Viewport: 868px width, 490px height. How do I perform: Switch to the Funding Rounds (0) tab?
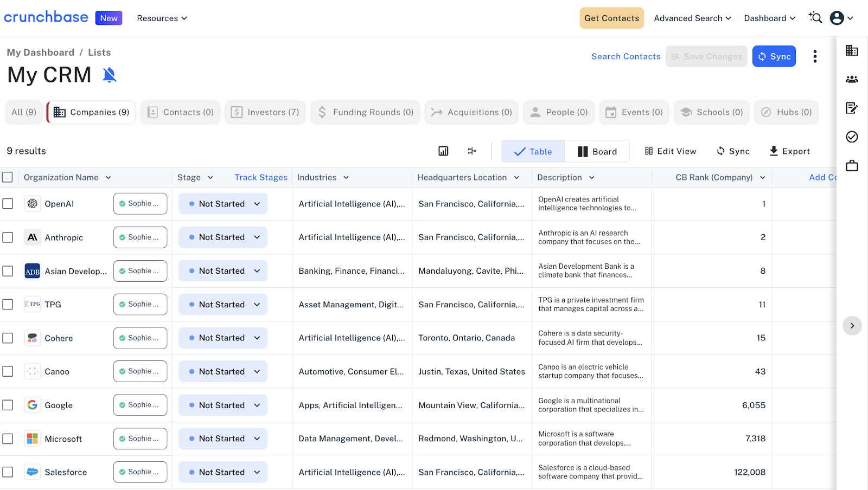pyautogui.click(x=365, y=112)
